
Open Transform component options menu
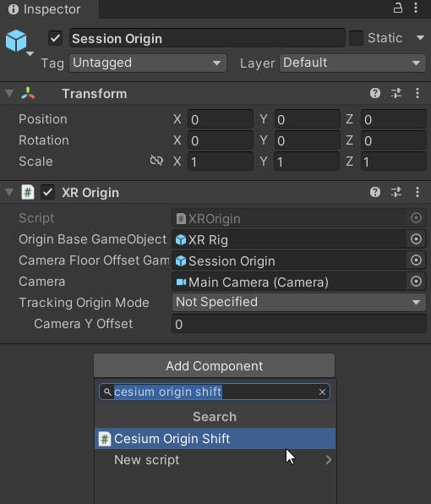417,94
